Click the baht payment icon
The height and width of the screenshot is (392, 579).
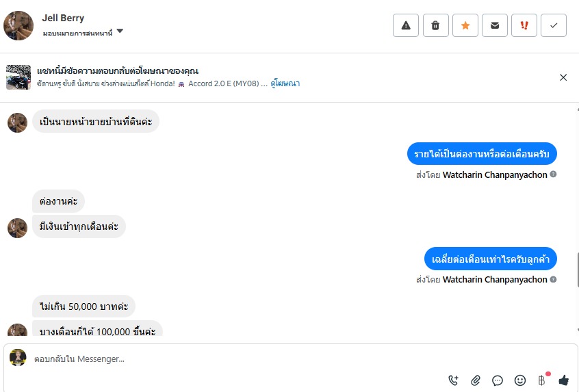click(x=542, y=380)
